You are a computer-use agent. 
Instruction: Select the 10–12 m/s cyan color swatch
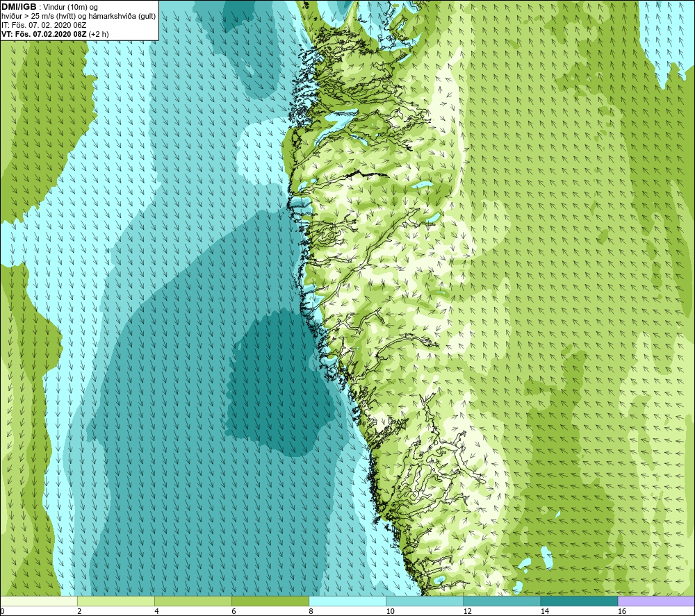click(425, 601)
